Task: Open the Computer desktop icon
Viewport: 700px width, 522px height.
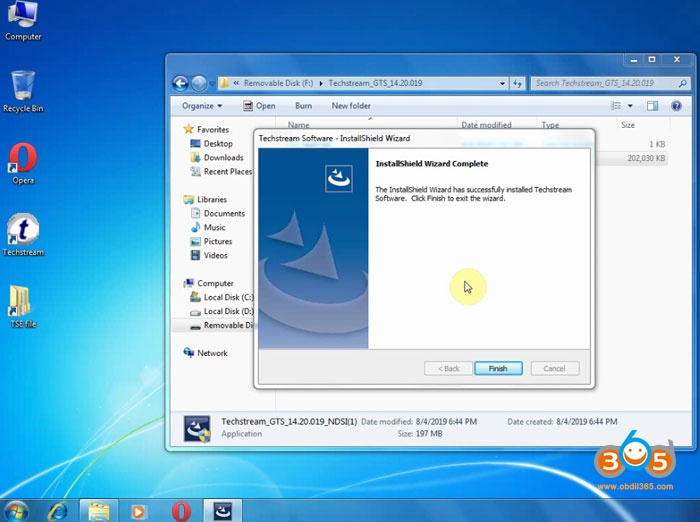Action: [23, 21]
